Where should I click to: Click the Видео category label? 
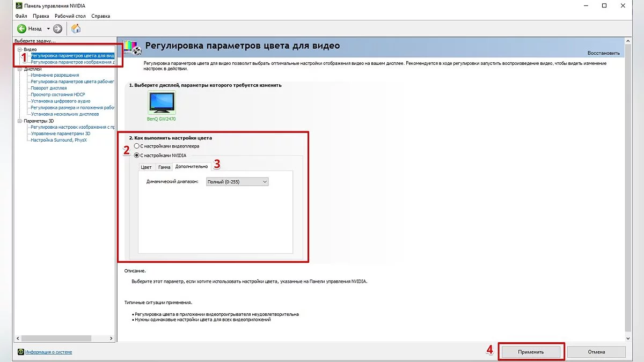click(x=30, y=49)
